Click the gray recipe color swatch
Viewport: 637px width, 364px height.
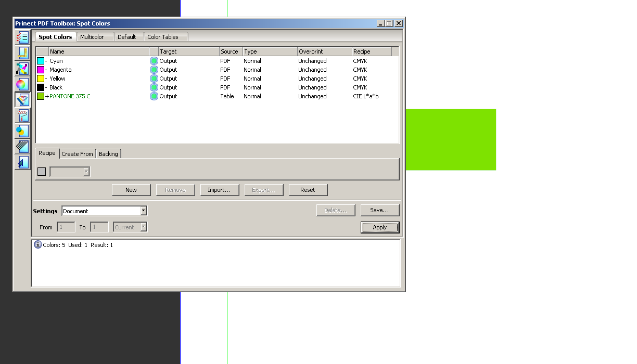(x=42, y=172)
